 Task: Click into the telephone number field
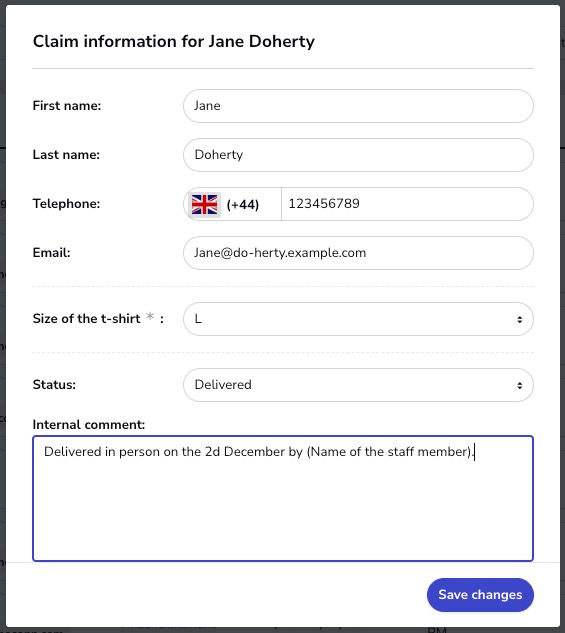pyautogui.click(x=407, y=204)
